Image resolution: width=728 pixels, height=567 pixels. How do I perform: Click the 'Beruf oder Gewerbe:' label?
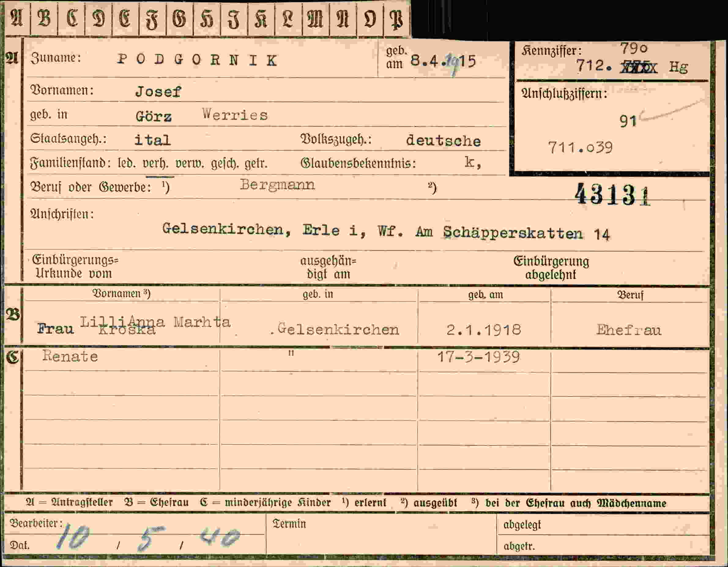91,187
